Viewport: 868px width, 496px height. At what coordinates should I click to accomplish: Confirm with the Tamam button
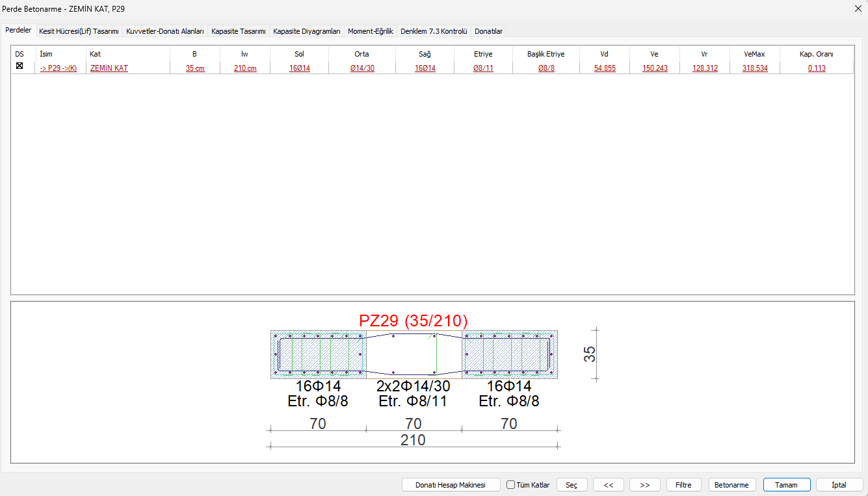[x=787, y=485]
